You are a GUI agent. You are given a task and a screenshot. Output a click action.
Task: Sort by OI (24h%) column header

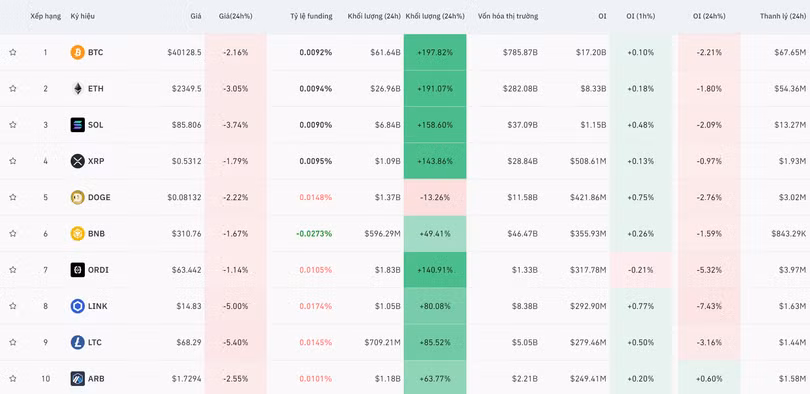coord(709,16)
